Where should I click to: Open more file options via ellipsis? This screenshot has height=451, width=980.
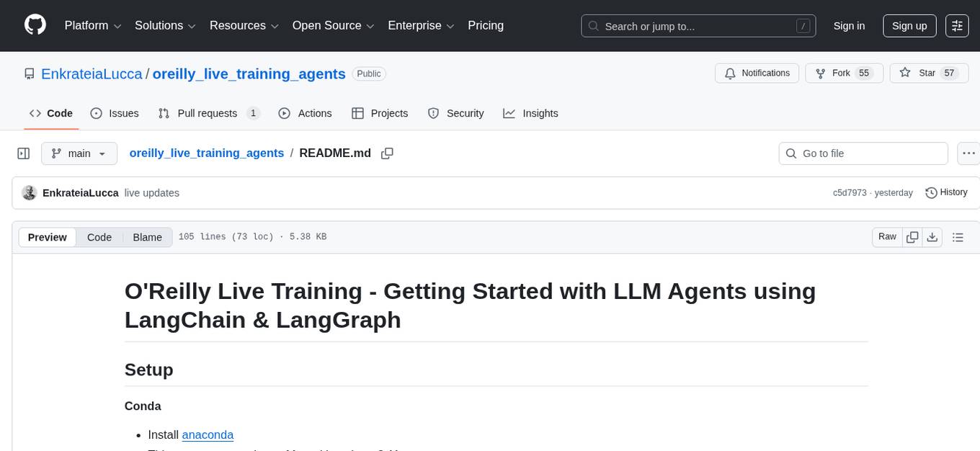(x=968, y=153)
